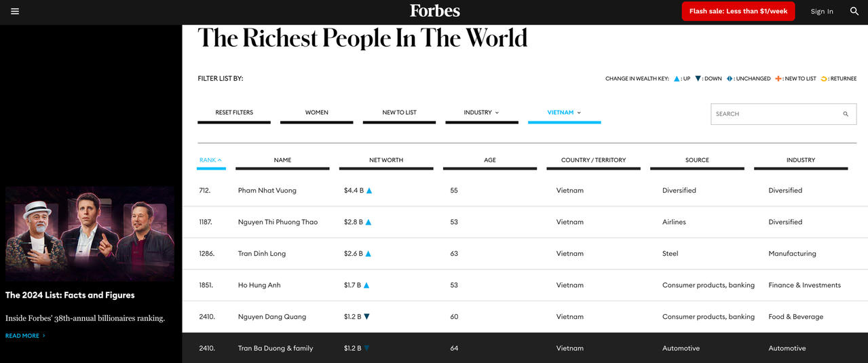Click up arrow next to $1.7 B
868x363 pixels.
(366, 286)
